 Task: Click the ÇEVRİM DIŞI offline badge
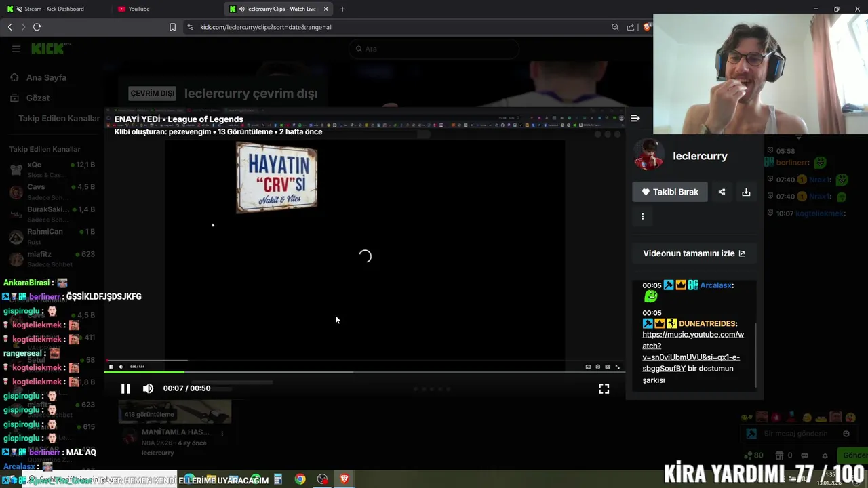coord(153,94)
